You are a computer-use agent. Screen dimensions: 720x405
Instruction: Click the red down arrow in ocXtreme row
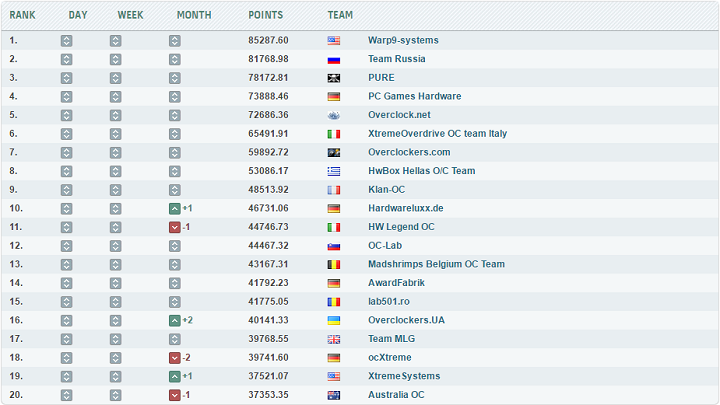(x=175, y=357)
